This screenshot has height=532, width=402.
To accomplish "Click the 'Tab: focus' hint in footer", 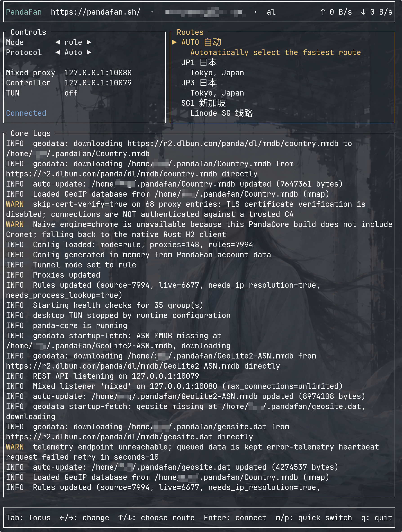I will coord(28,518).
